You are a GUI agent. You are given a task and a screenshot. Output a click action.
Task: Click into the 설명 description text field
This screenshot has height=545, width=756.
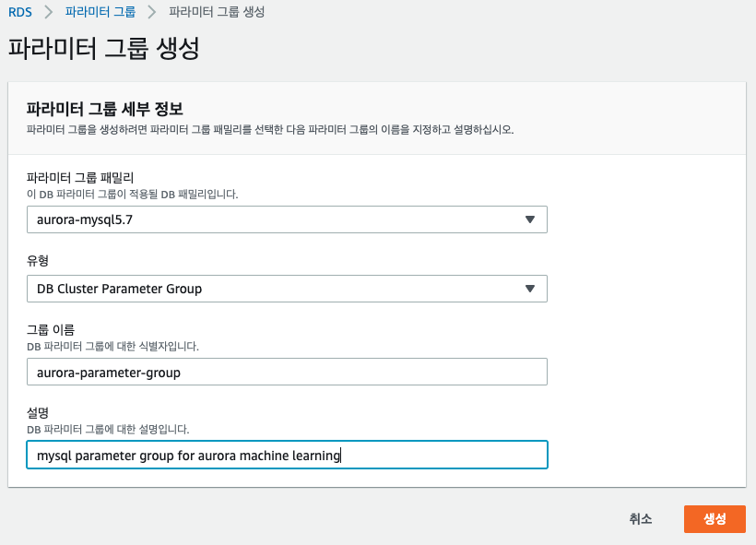287,455
